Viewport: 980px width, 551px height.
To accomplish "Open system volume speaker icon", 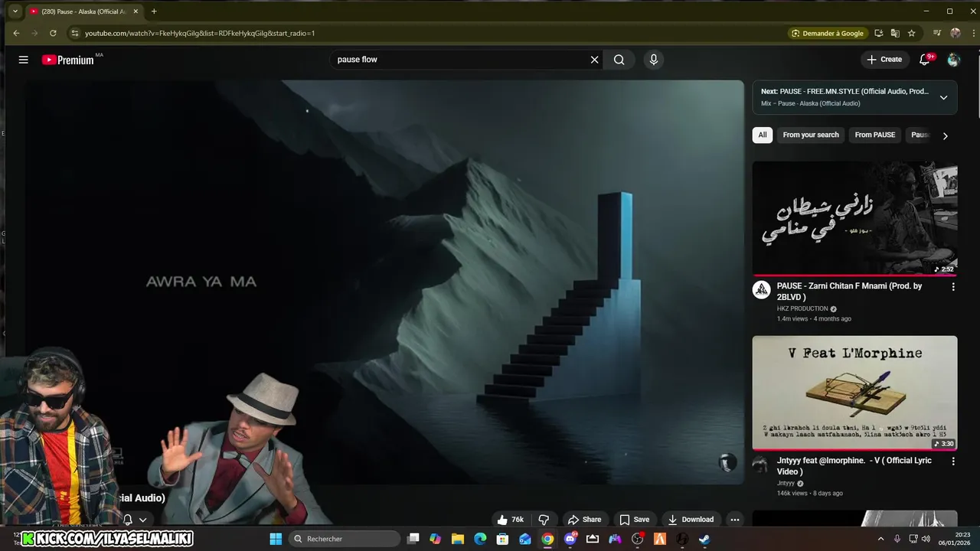I will click(926, 539).
